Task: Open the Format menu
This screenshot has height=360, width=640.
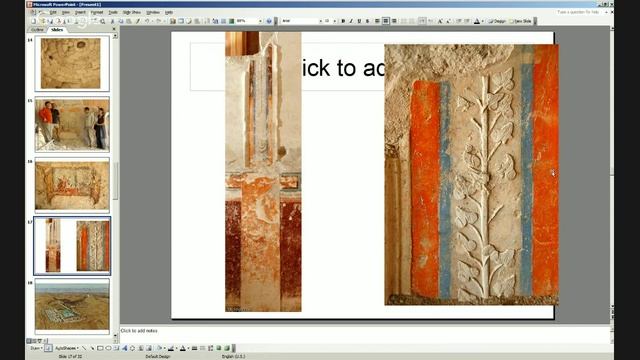Action: (97, 12)
